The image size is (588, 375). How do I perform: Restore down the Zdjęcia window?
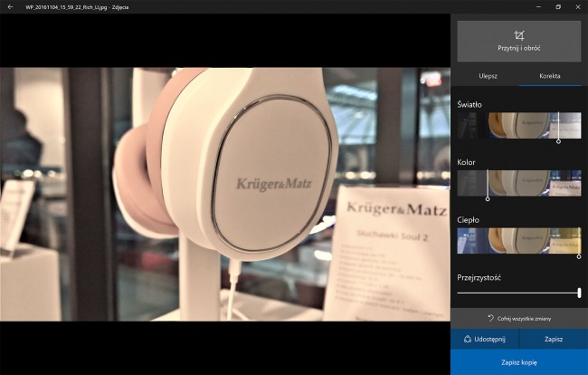pos(558,6)
